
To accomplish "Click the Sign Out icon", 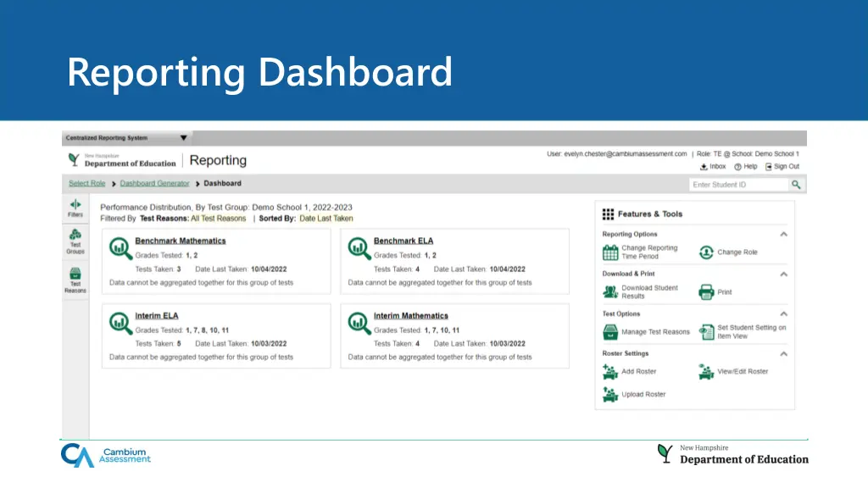I will coord(768,167).
